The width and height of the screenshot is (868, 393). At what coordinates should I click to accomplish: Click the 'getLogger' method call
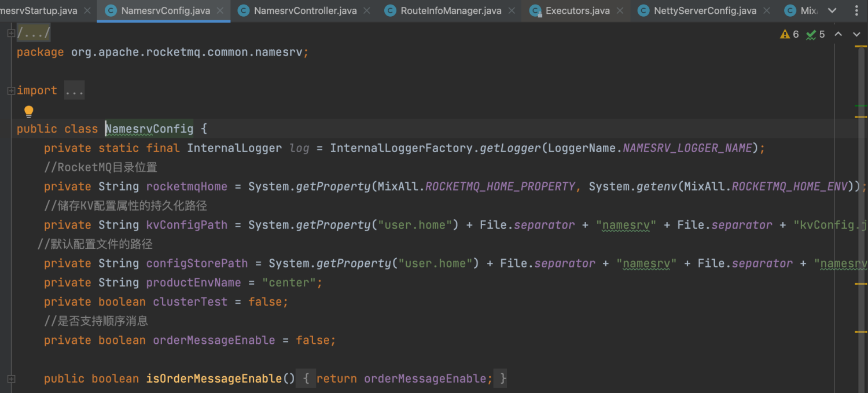[x=510, y=148]
